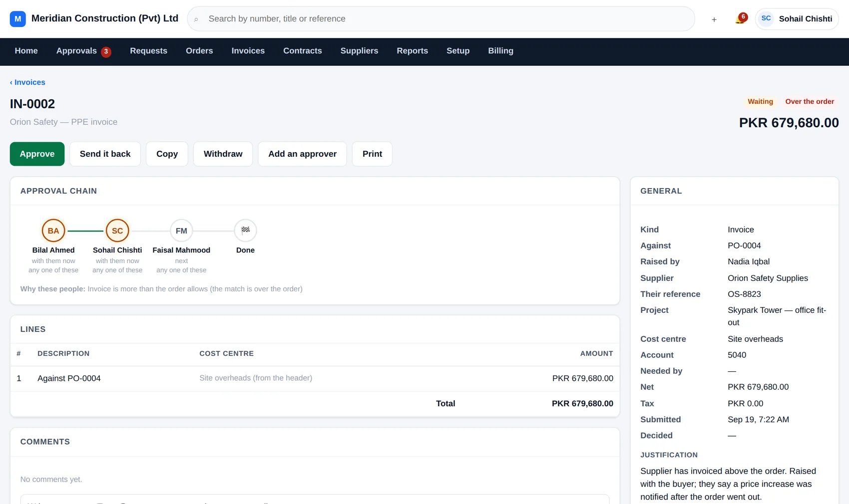The width and height of the screenshot is (849, 504).
Task: Open the Requests tab
Action: pos(149,51)
